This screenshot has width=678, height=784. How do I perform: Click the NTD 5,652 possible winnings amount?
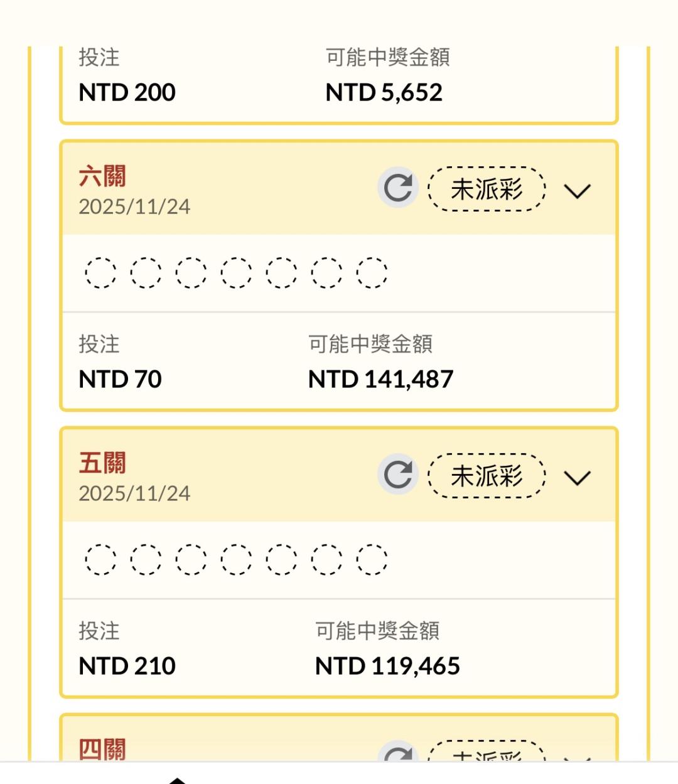(x=384, y=93)
